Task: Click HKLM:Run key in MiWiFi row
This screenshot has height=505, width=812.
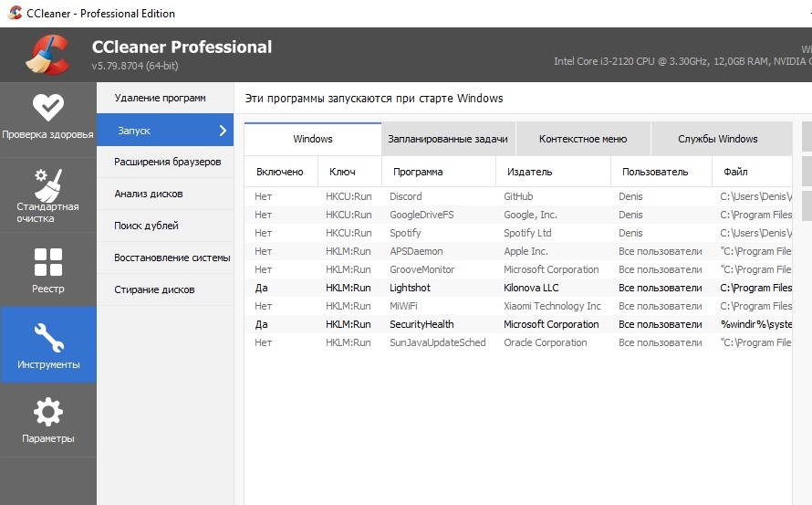Action: click(x=348, y=306)
